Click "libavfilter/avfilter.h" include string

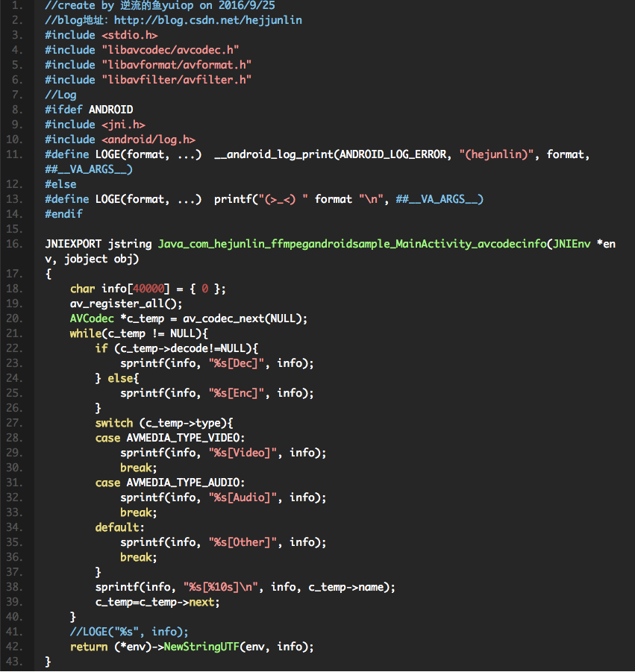click(x=177, y=80)
